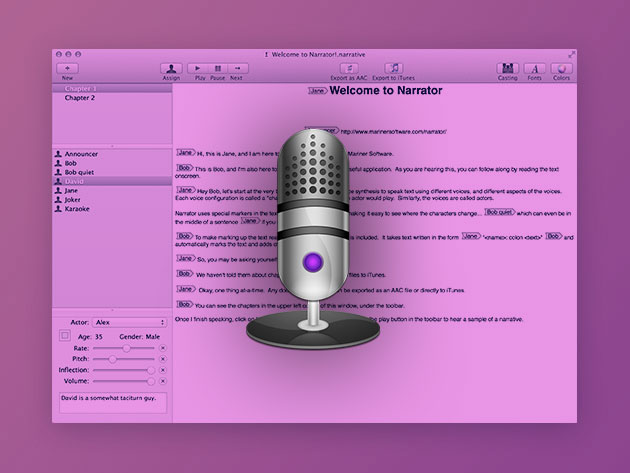Viewport: 630px width, 473px height.
Task: Click the Jane marker before "So, you may be asking"
Action: tap(186, 258)
